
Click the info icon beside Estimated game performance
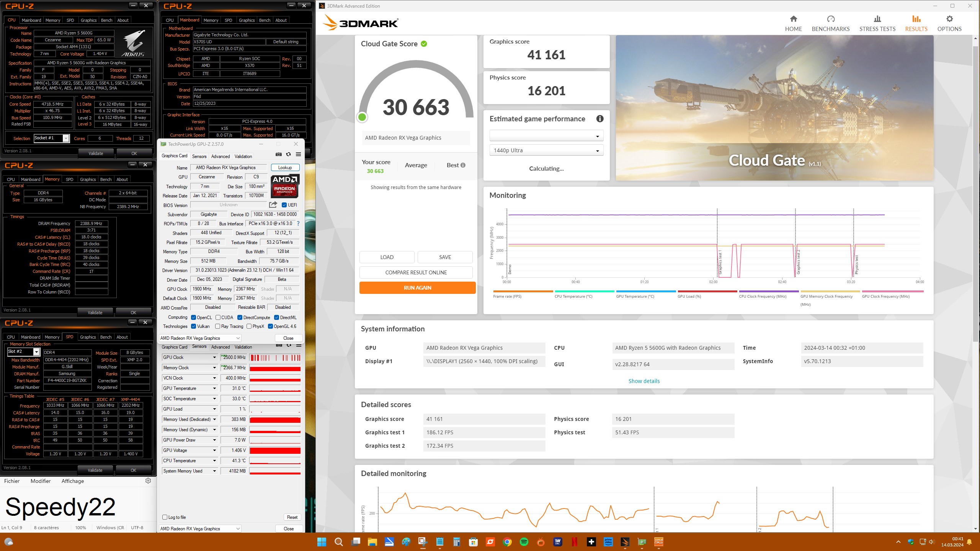[x=600, y=119]
